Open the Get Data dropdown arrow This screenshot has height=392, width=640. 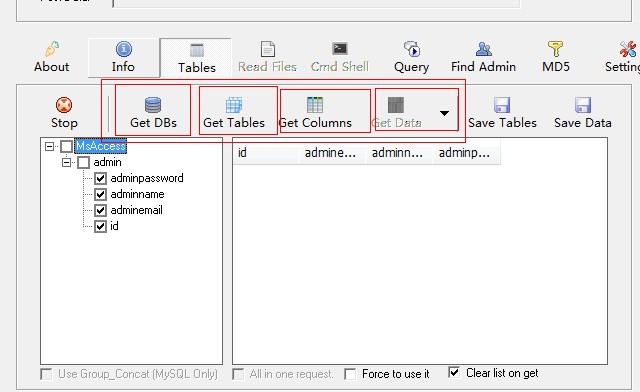(x=444, y=113)
